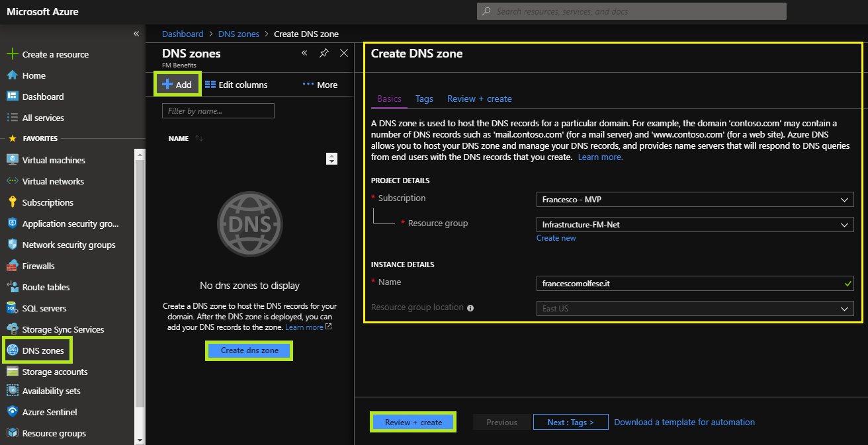Click Create new resource group link

tap(556, 238)
